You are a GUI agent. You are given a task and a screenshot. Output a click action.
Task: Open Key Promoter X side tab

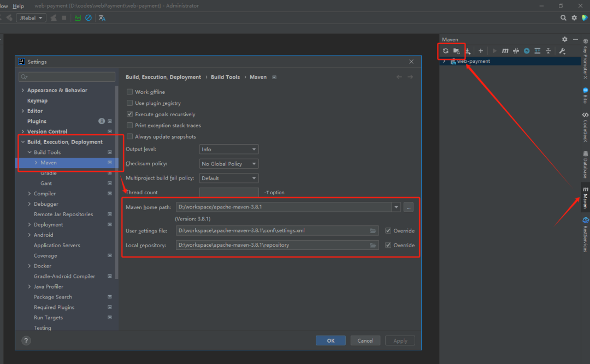tap(585, 58)
